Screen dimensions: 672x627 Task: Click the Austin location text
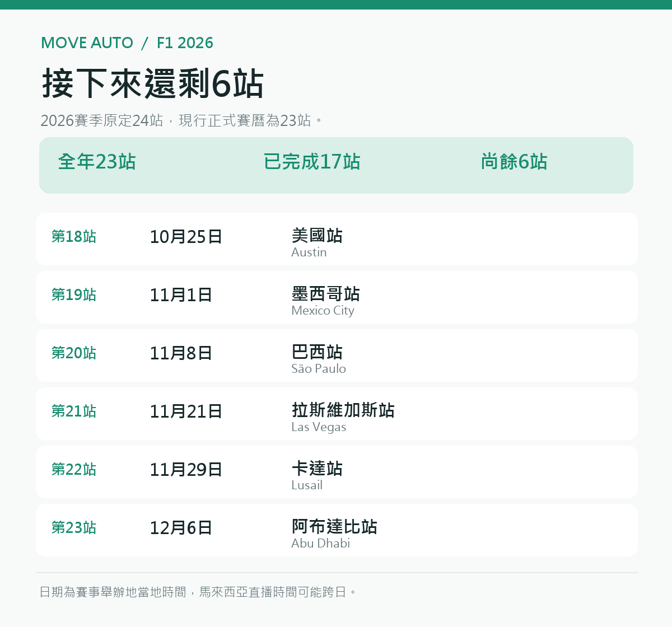(309, 252)
